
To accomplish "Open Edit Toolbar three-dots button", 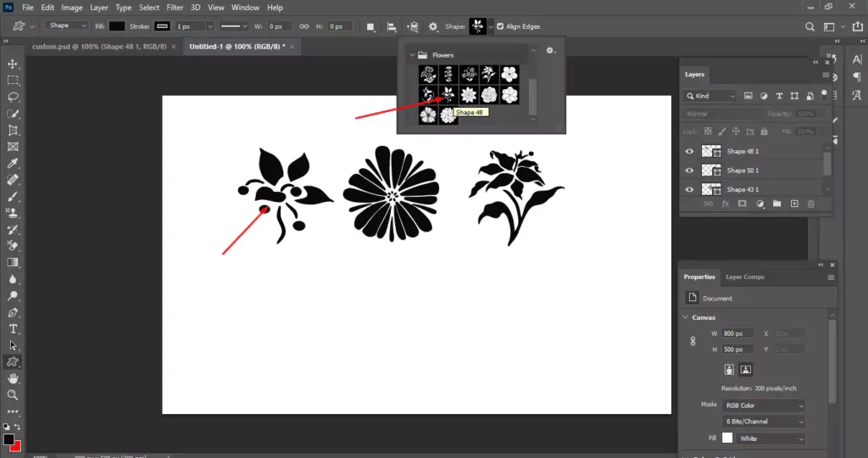I will (13, 411).
